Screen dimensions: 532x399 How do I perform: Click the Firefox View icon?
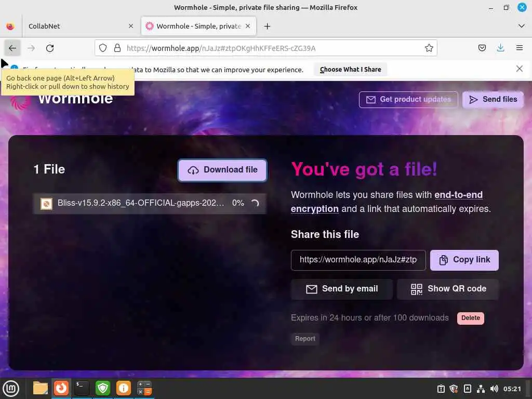10,26
